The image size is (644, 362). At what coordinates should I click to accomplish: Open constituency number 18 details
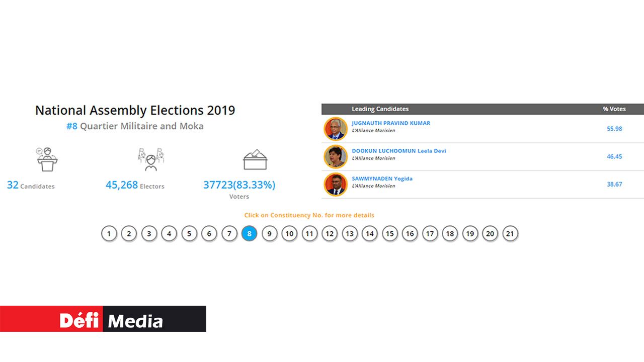pyautogui.click(x=450, y=234)
